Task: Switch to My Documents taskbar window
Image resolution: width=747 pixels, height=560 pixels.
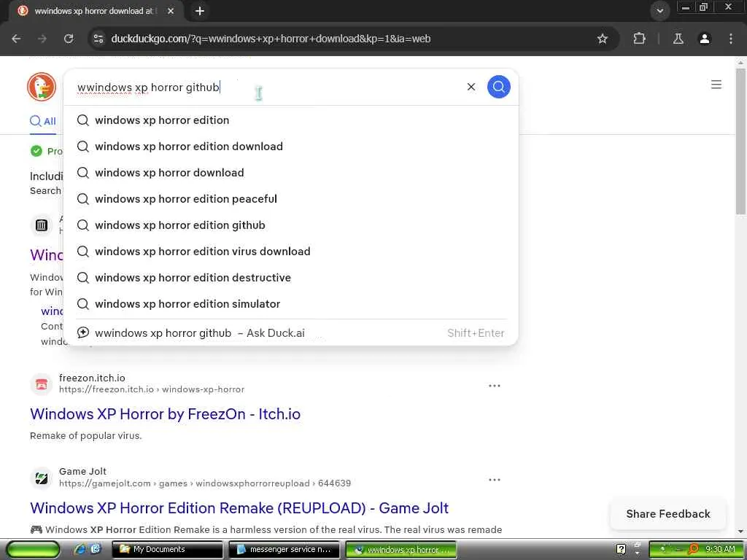Action: 168,550
